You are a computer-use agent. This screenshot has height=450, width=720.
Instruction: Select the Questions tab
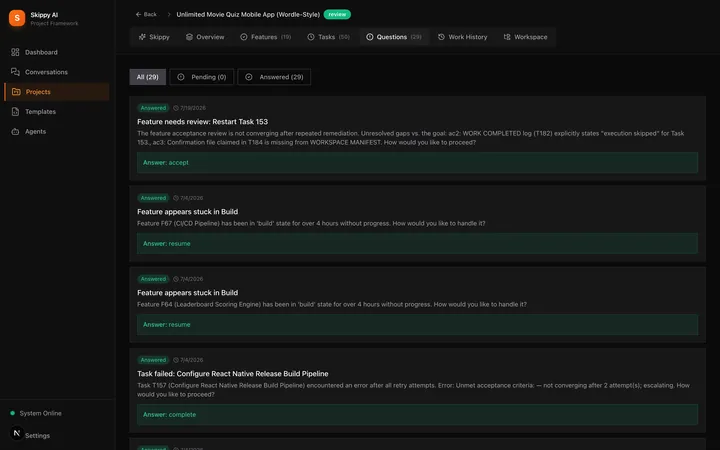coord(394,37)
